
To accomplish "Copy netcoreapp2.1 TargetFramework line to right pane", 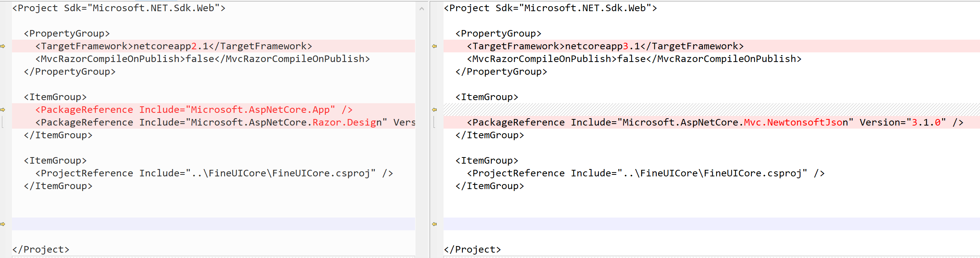I will pyautogui.click(x=3, y=46).
